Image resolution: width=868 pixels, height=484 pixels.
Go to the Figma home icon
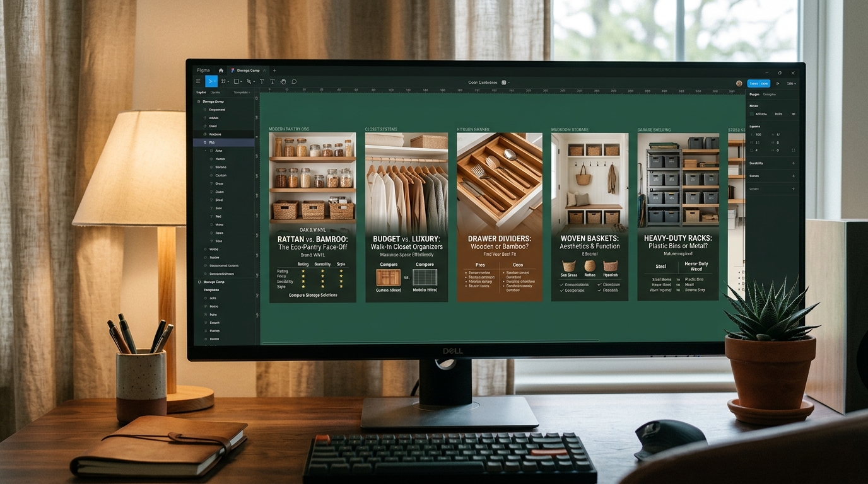pyautogui.click(x=221, y=71)
